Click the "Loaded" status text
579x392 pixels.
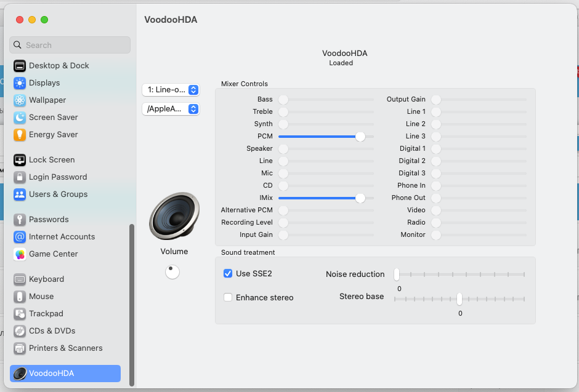pos(341,63)
